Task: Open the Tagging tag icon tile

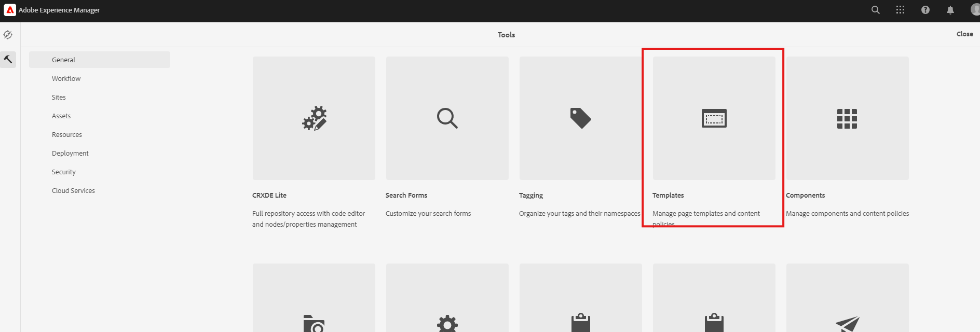Action: click(x=580, y=118)
